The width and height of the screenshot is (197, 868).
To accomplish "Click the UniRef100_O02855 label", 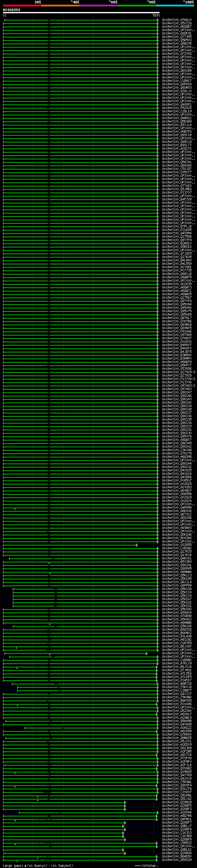I will [x=177, y=545].
